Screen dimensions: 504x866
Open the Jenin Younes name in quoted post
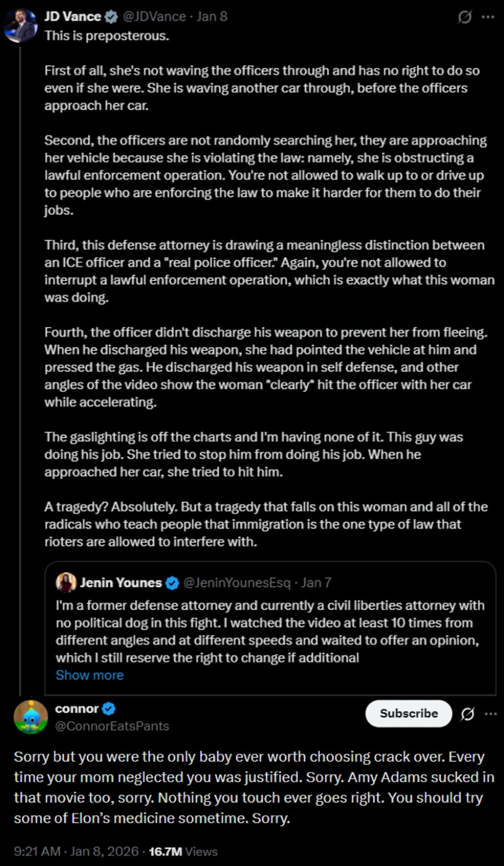(121, 583)
